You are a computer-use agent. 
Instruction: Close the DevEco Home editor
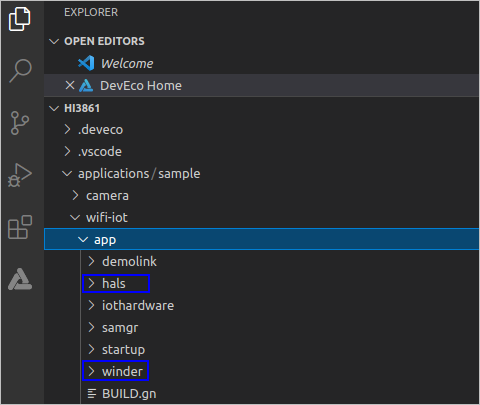click(70, 85)
